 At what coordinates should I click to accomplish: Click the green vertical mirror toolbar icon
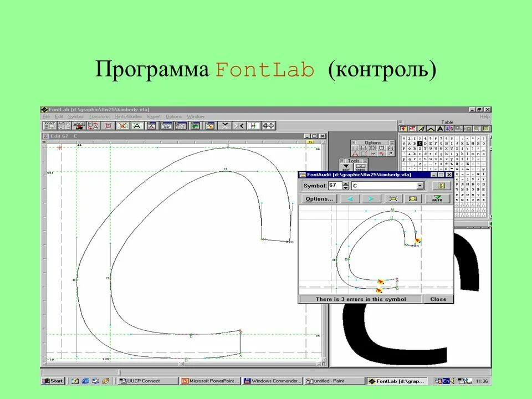click(254, 126)
